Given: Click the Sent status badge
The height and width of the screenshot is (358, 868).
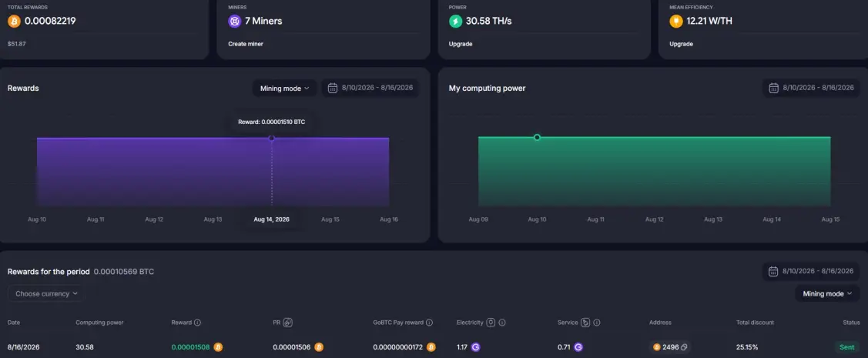Looking at the screenshot, I should [x=847, y=347].
